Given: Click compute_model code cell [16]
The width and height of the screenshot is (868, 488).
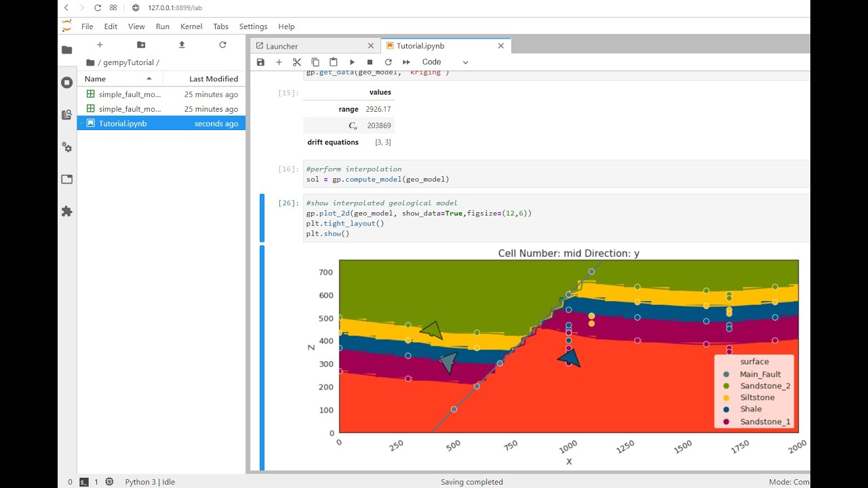Looking at the screenshot, I should pos(557,174).
